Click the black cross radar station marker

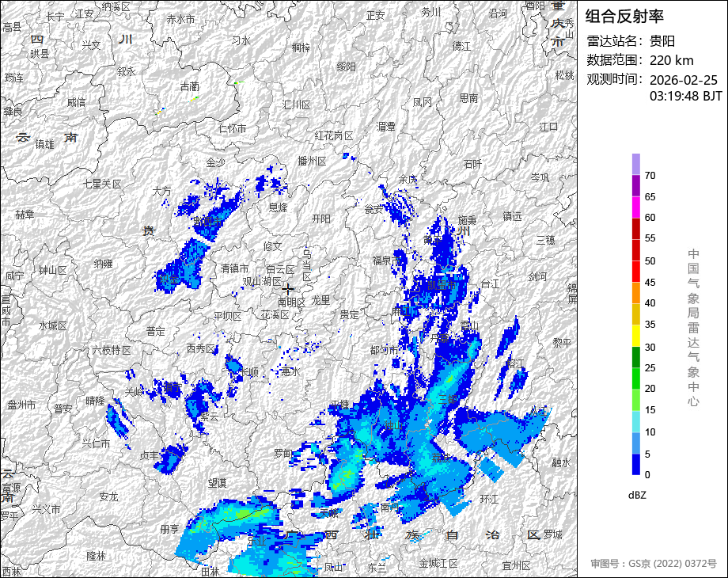pos(287,289)
